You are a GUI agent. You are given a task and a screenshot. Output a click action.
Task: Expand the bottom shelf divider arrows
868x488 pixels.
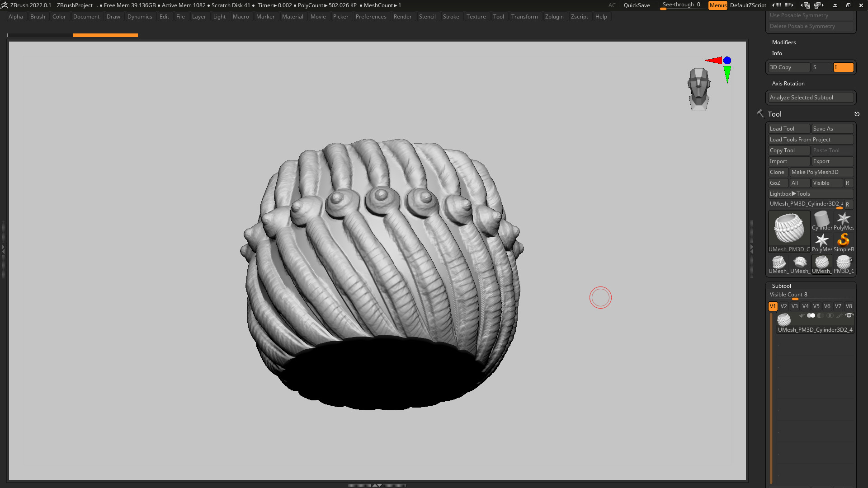[x=377, y=485]
